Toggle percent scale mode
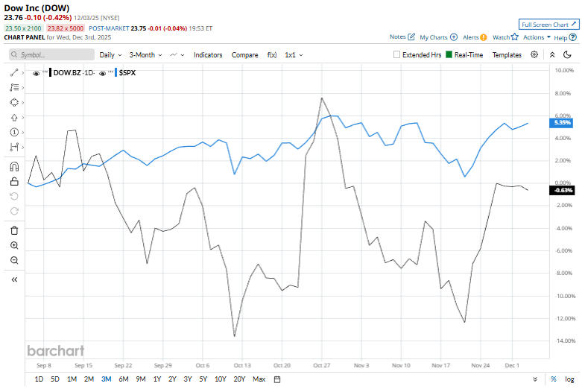The image size is (582, 392). 554,379
